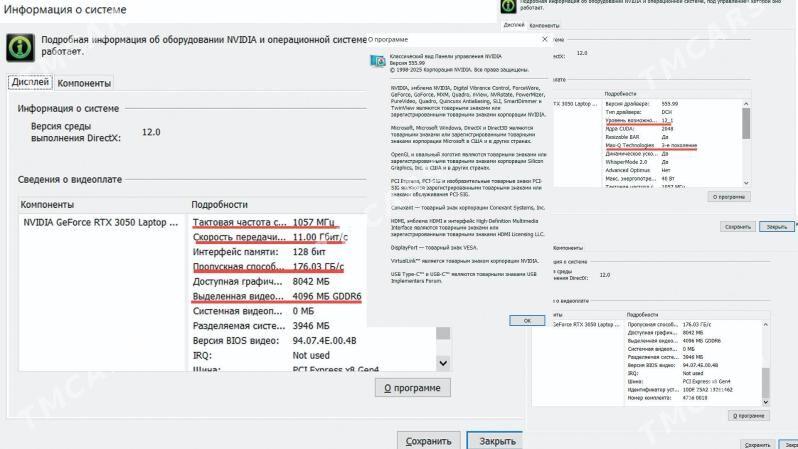Viewport: 798px width, 449px height.
Task: Click "Ядра CUDA: 2048" row in top-right window
Action: (639, 129)
